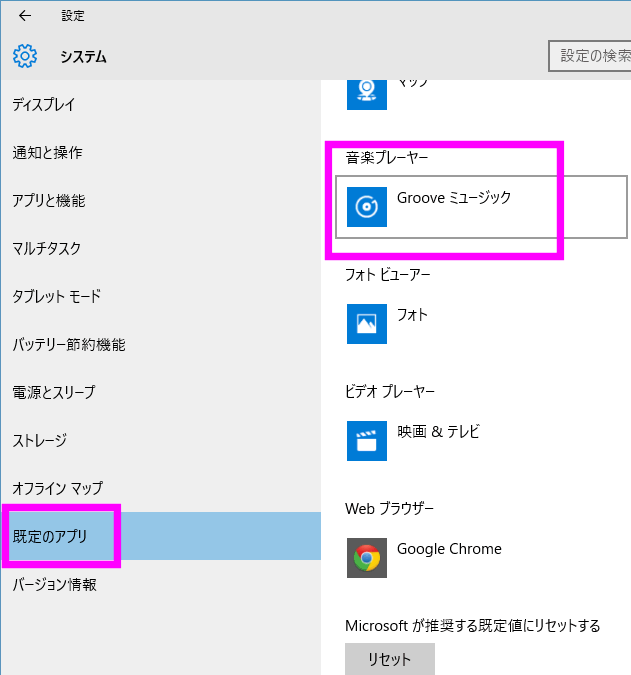Click the System gear icon

[x=25, y=56]
